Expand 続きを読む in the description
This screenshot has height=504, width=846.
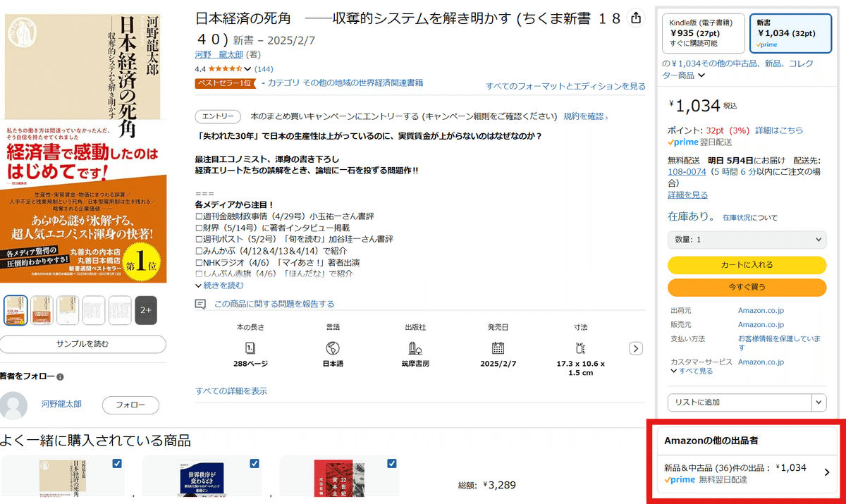(x=219, y=285)
